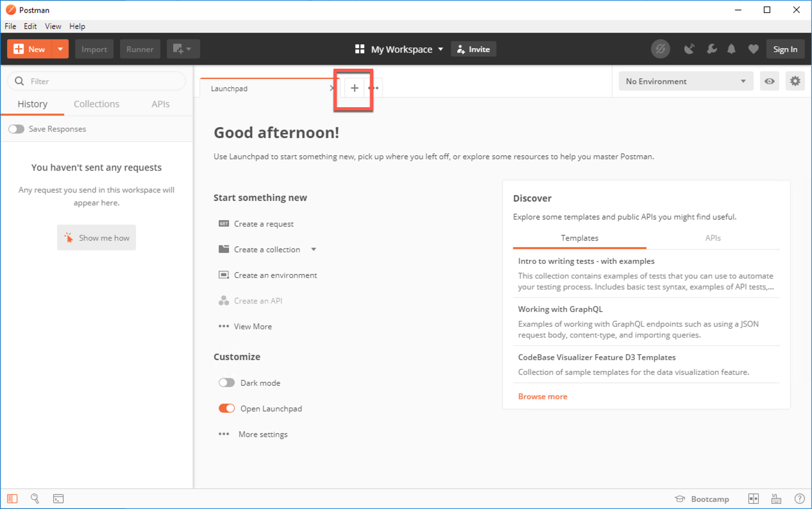812x509 pixels.
Task: Open tab options three-dot menu
Action: tap(373, 88)
